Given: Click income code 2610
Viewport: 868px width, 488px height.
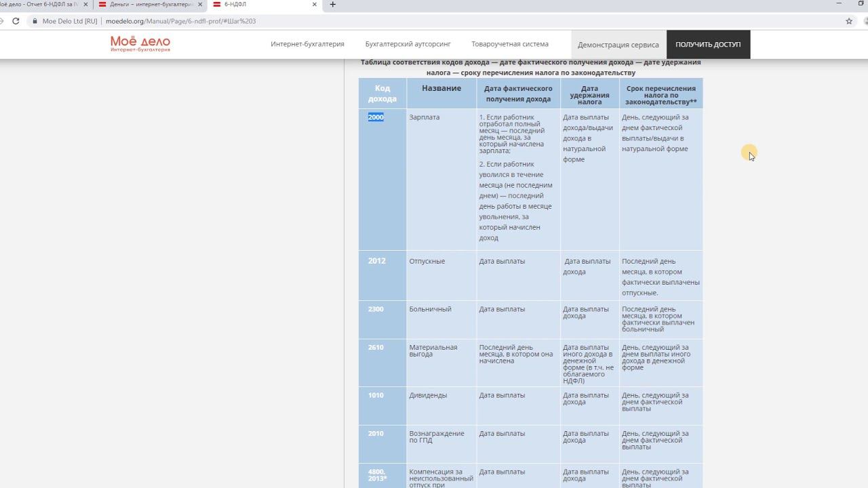Looking at the screenshot, I should [376, 347].
